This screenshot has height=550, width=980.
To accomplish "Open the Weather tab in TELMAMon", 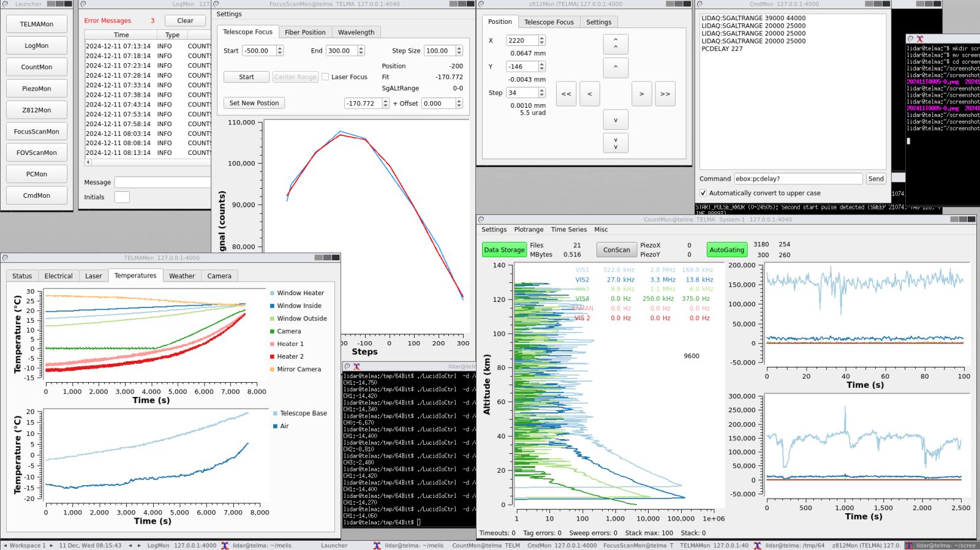I will 182,276.
